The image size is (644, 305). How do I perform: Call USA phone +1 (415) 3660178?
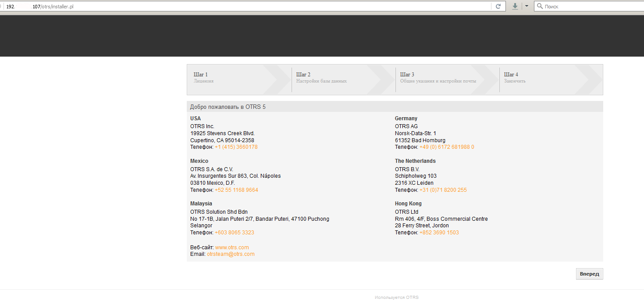click(236, 147)
